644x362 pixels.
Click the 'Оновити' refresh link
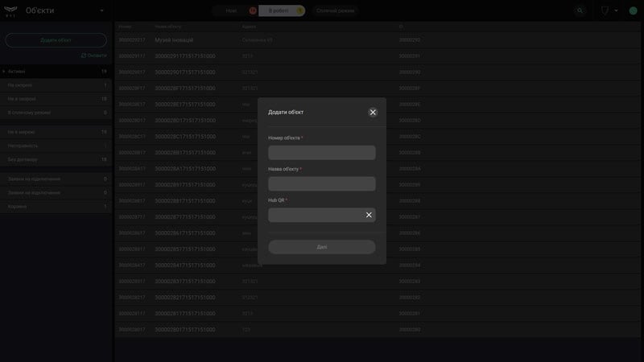[94, 56]
